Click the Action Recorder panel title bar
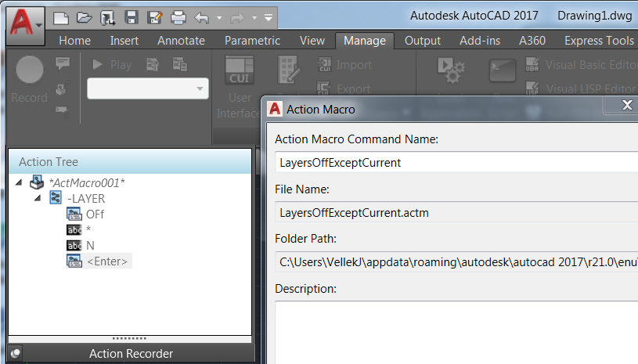 pyautogui.click(x=130, y=354)
